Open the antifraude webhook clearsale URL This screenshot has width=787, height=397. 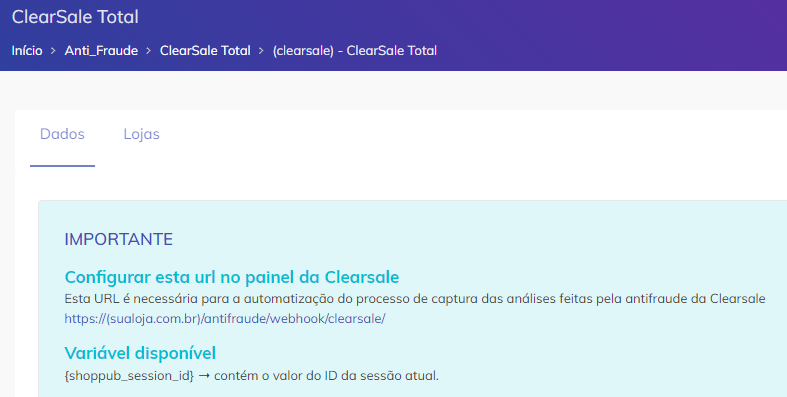point(225,319)
